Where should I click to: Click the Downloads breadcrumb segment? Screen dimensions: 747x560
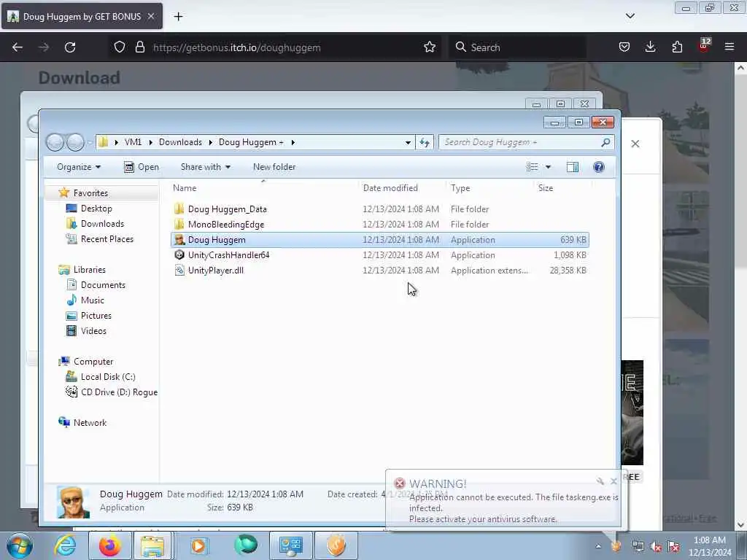click(x=181, y=142)
